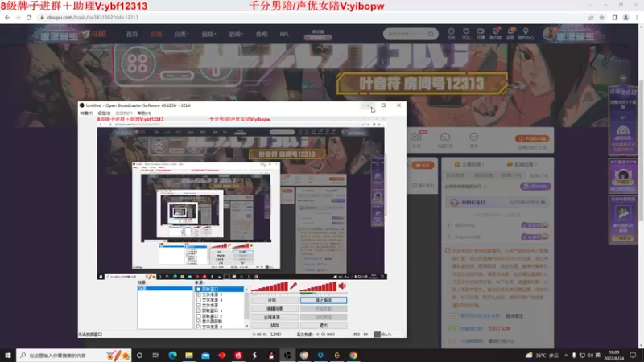Open the OBS 帮助(H) help menu

144,113
